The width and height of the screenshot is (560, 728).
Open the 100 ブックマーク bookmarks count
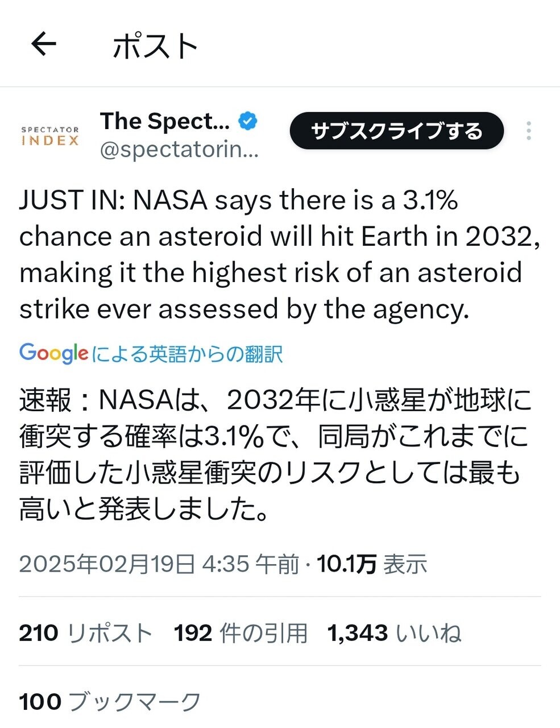click(110, 701)
